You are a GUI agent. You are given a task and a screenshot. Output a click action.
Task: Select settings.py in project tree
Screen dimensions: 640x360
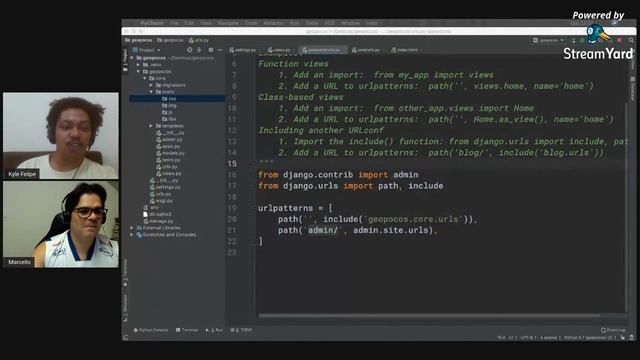tap(165, 187)
